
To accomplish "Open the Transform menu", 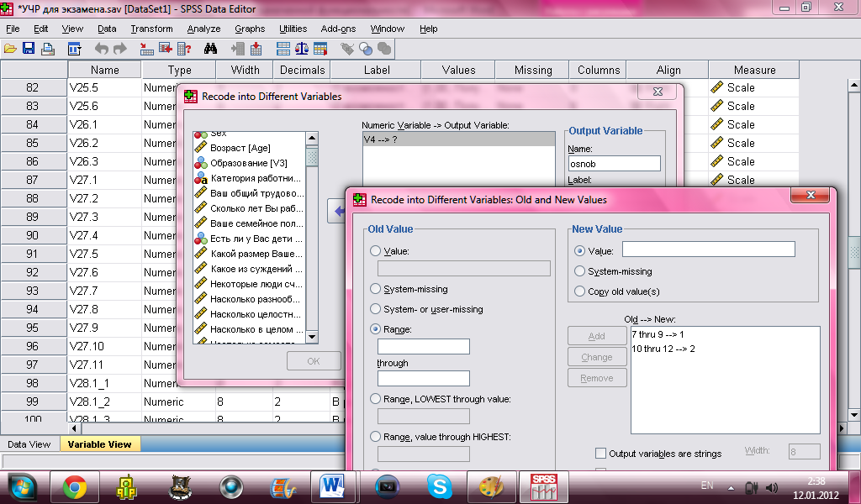I will [x=151, y=29].
